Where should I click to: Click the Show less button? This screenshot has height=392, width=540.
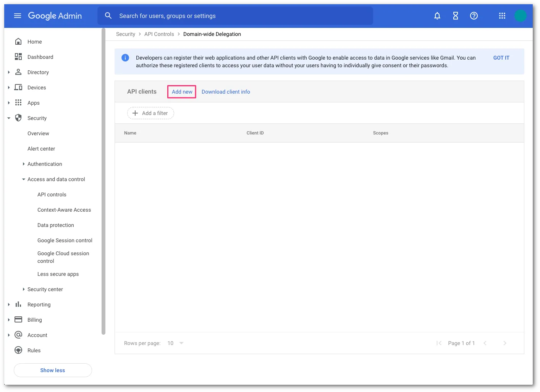[53, 370]
